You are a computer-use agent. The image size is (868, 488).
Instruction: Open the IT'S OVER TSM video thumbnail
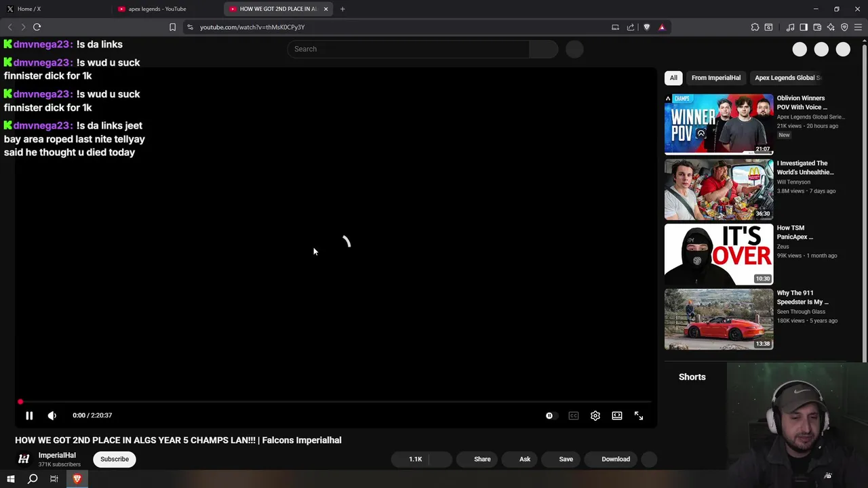point(719,254)
